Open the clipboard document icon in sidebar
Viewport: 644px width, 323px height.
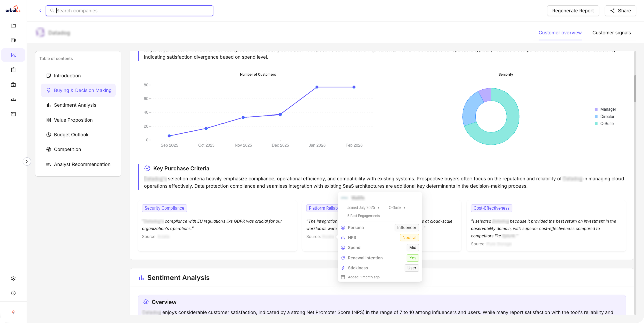pos(13,70)
